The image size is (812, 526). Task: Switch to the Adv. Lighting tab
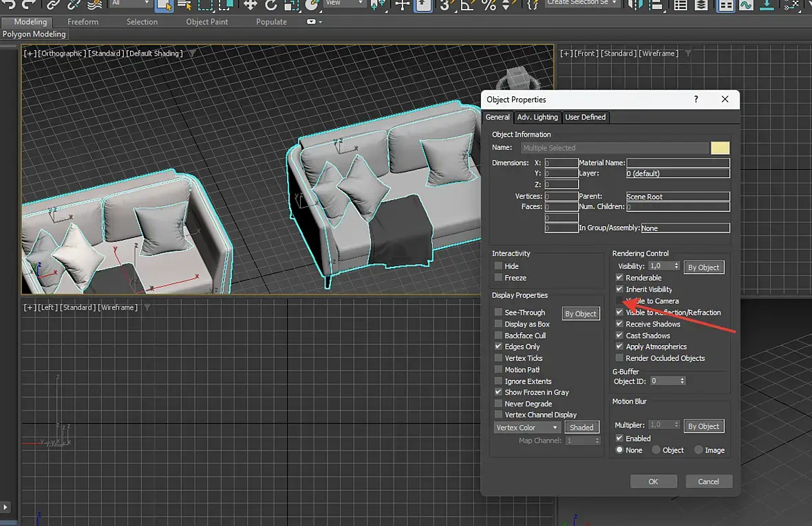click(x=538, y=117)
